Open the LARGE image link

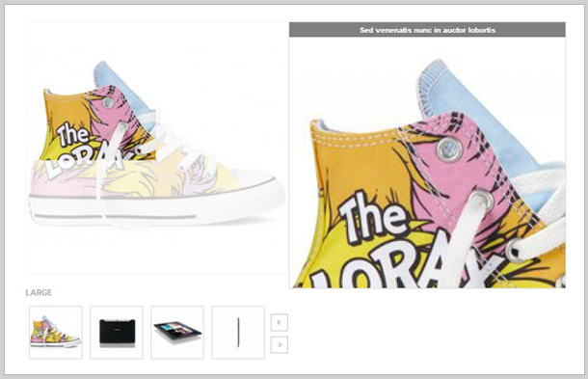pos(39,292)
